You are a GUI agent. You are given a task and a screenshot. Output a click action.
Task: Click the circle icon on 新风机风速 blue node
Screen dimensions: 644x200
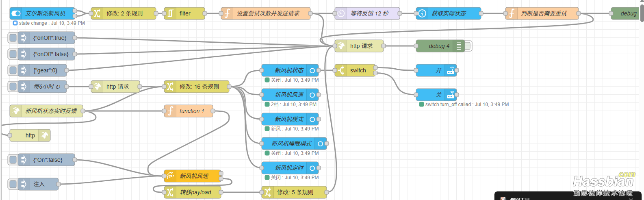click(312, 95)
